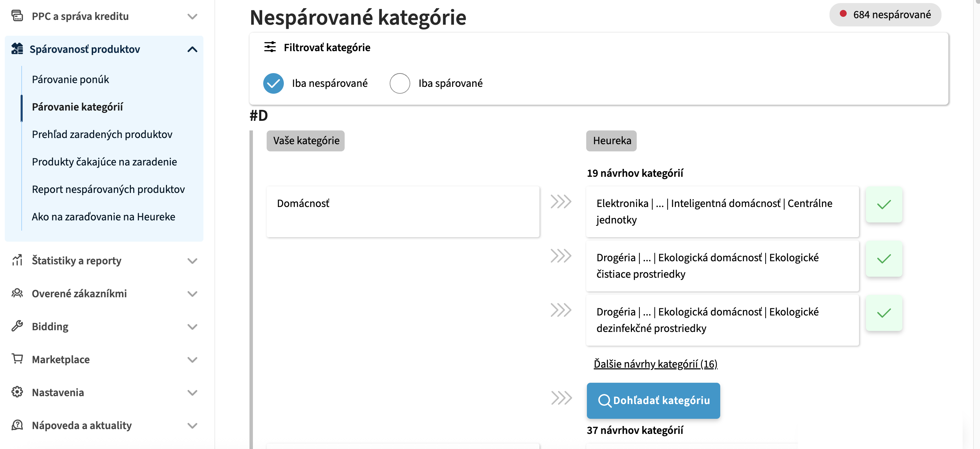Click the Bidding label
980x449 pixels.
[50, 326]
